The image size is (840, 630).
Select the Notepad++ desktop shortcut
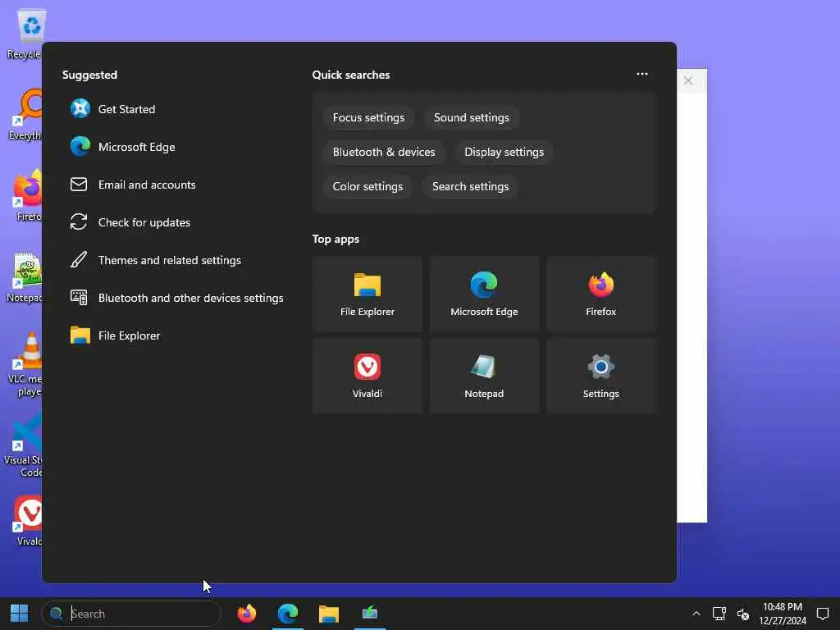coord(25,277)
